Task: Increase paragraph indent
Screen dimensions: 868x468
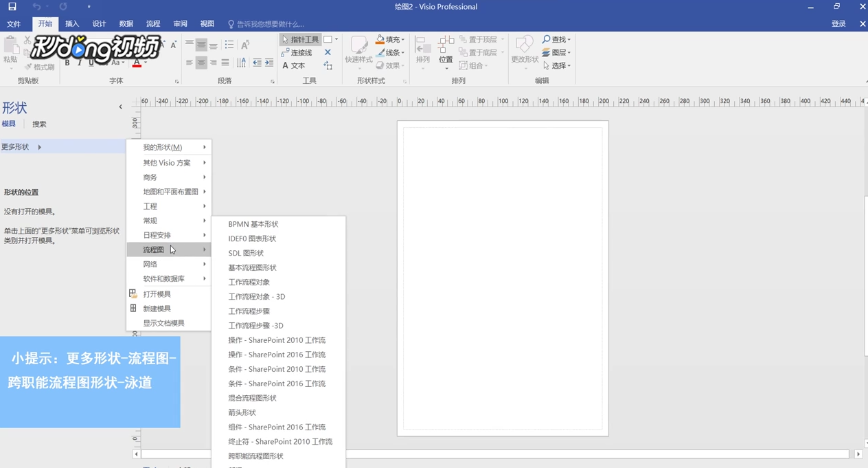Action: (x=269, y=63)
